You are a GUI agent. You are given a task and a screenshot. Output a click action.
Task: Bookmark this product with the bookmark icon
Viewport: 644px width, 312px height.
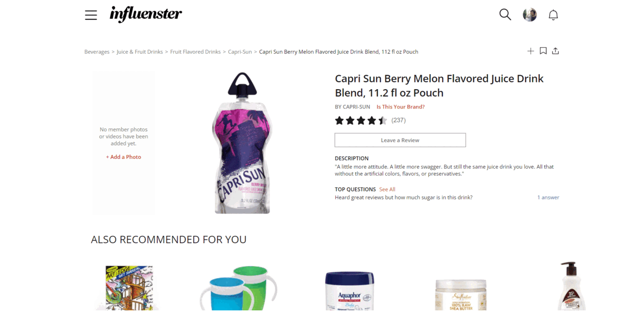[x=543, y=51]
